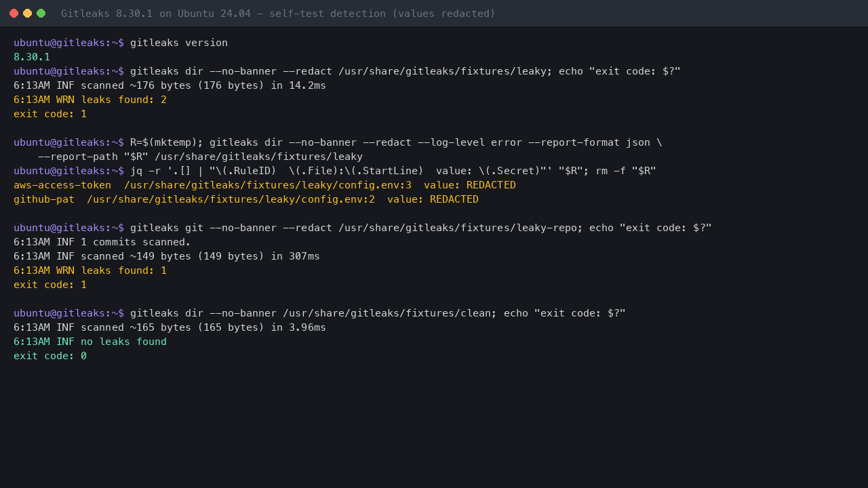
Task: Click the green maximize window button
Action: click(x=41, y=14)
